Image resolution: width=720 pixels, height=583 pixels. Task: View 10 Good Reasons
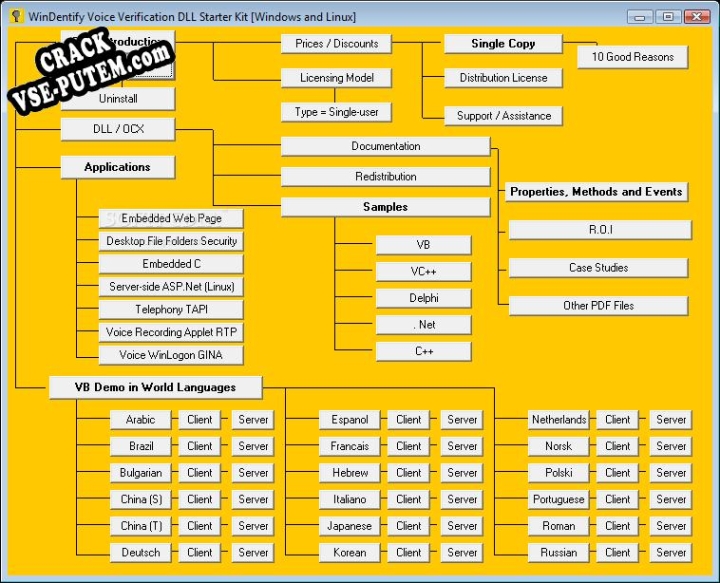[632, 57]
